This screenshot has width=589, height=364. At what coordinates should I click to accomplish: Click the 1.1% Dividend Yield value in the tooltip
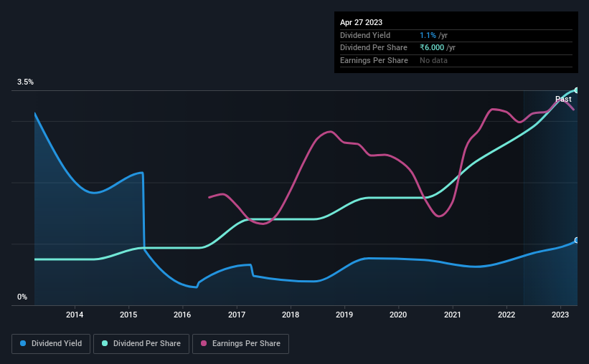point(428,35)
